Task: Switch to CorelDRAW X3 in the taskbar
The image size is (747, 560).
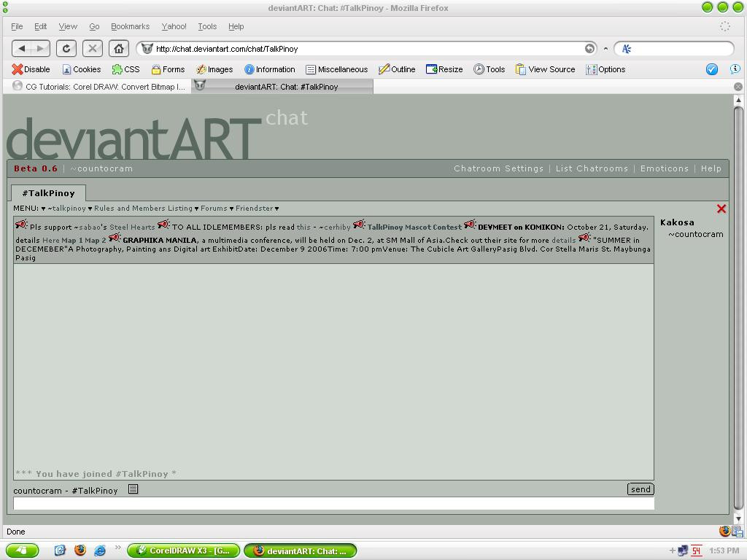Action: tap(183, 551)
